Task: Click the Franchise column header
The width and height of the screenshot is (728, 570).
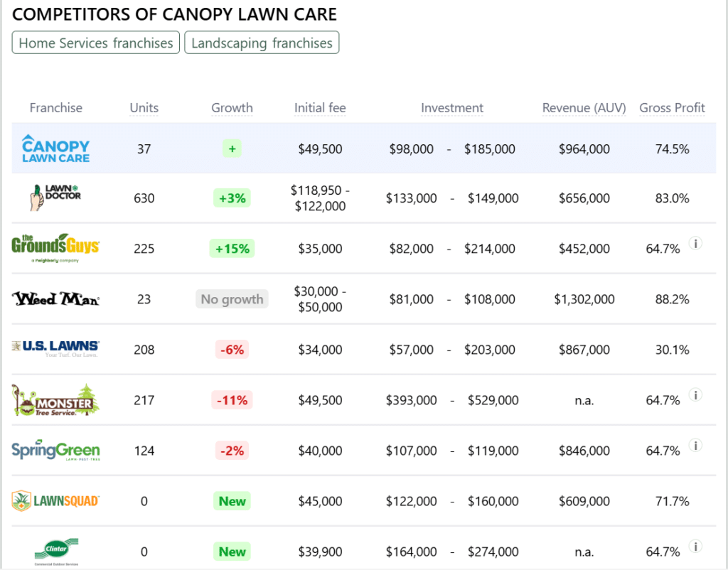Action: [55, 108]
